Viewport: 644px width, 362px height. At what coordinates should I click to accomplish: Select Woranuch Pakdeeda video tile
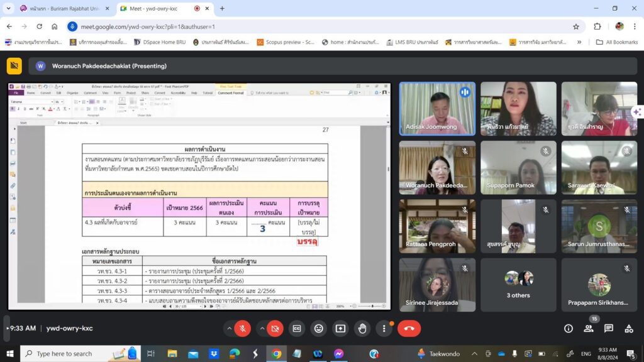[x=438, y=167]
